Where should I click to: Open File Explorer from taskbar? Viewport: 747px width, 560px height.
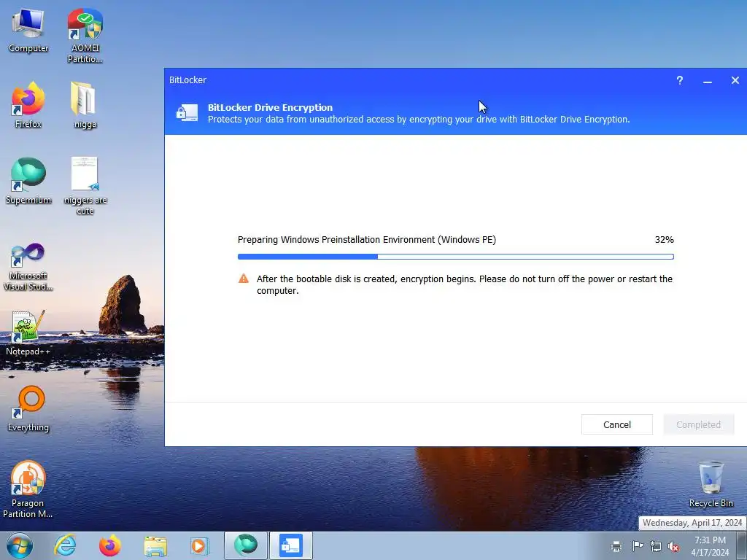[155, 545]
